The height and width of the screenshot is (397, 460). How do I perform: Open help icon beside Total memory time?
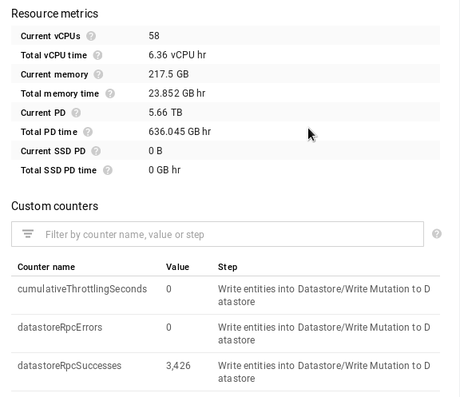[110, 94]
